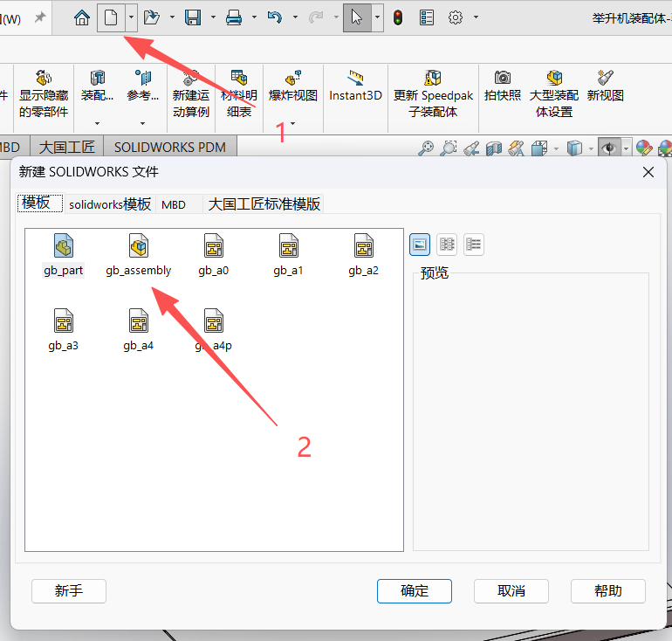The width and height of the screenshot is (672, 641).
Task: Open the Undo history dropdown arrow
Action: point(295,17)
